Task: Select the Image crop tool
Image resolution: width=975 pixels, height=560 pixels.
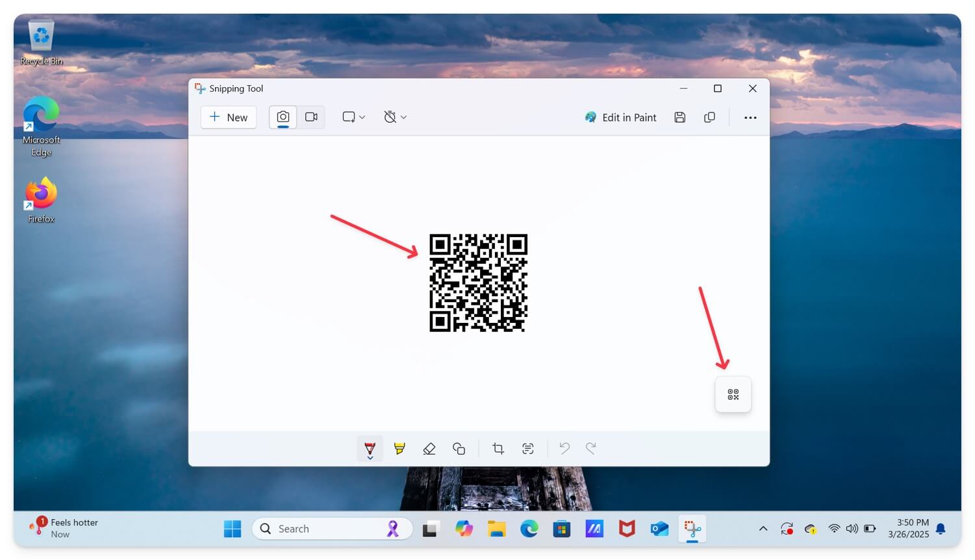Action: tap(498, 449)
